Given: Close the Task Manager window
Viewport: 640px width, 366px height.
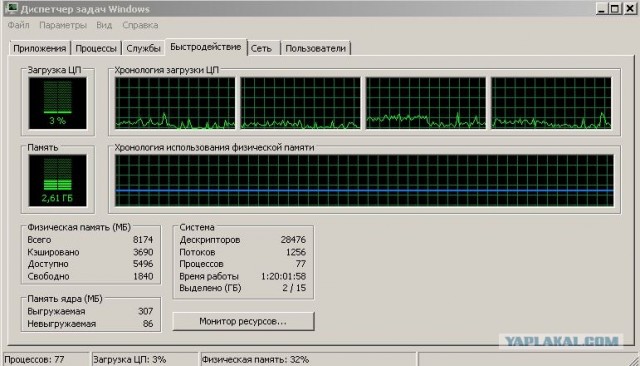Looking at the screenshot, I should tap(630, 9).
